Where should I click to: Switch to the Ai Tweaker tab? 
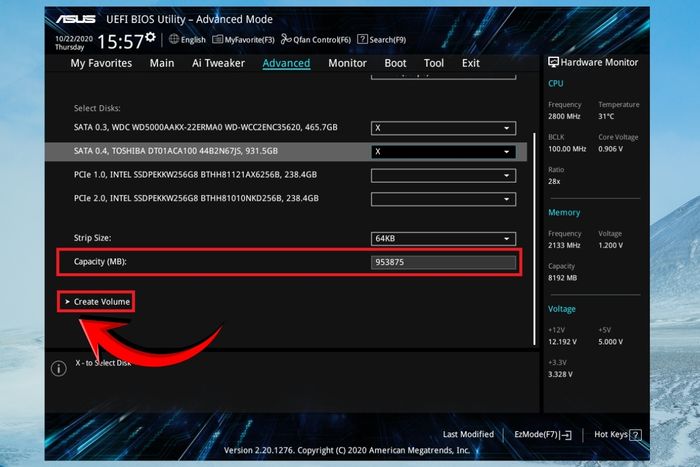(218, 63)
